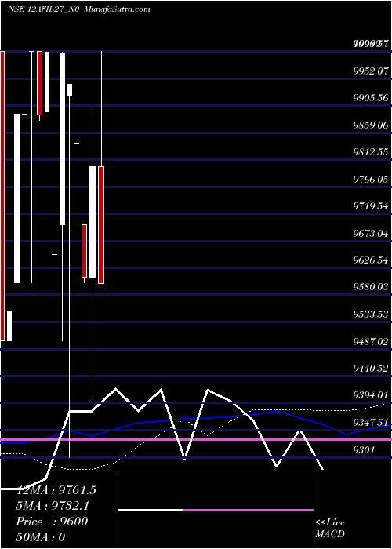Screen dimensions: 392x549
Task: Click the price label 9347.51
Action: pyautogui.click(x=371, y=422)
